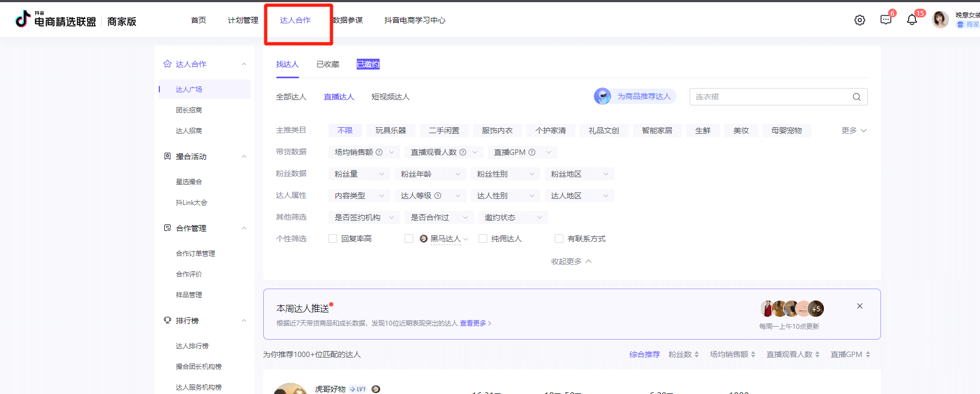
Task: Click the user avatar in the header
Action: pyautogui.click(x=940, y=20)
